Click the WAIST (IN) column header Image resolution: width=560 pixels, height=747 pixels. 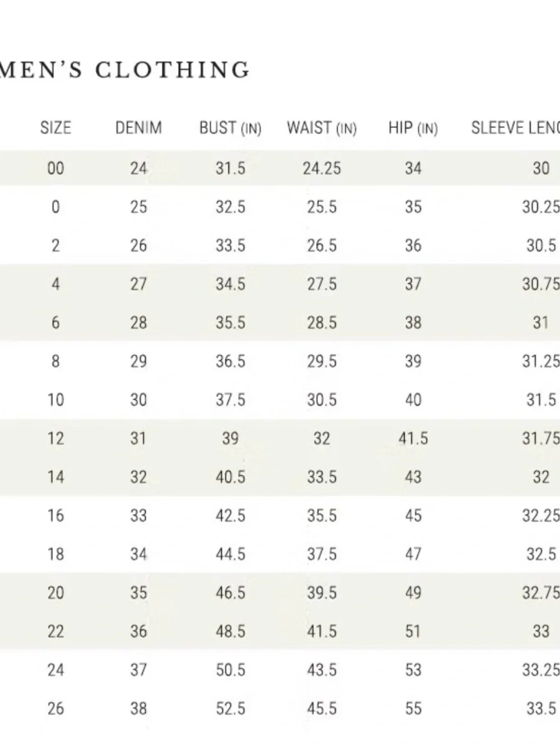pyautogui.click(x=321, y=128)
